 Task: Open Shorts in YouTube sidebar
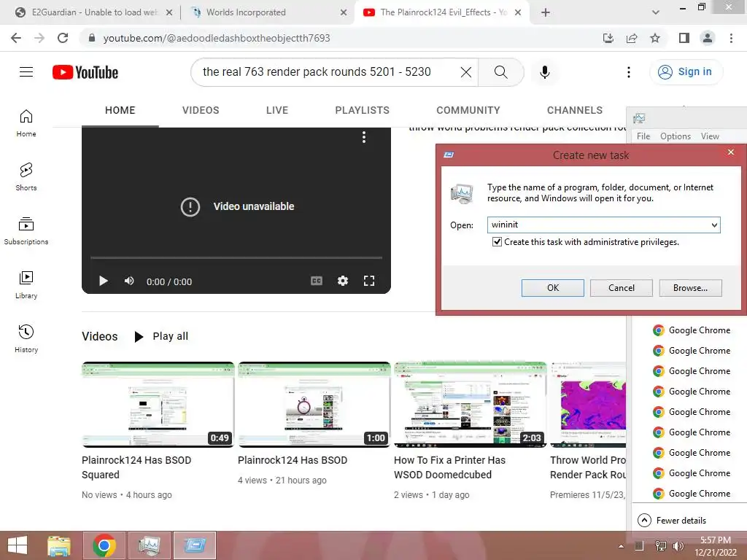click(26, 177)
